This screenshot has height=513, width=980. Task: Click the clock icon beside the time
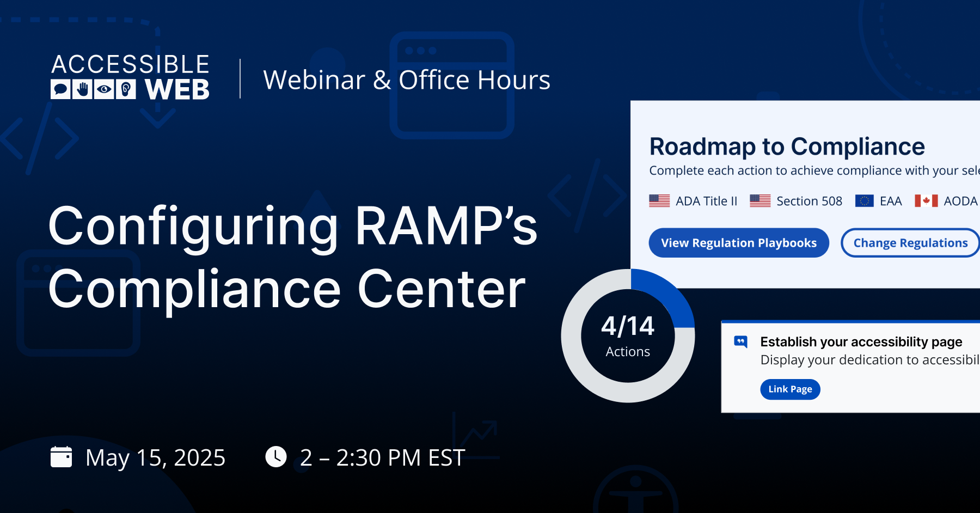point(276,457)
